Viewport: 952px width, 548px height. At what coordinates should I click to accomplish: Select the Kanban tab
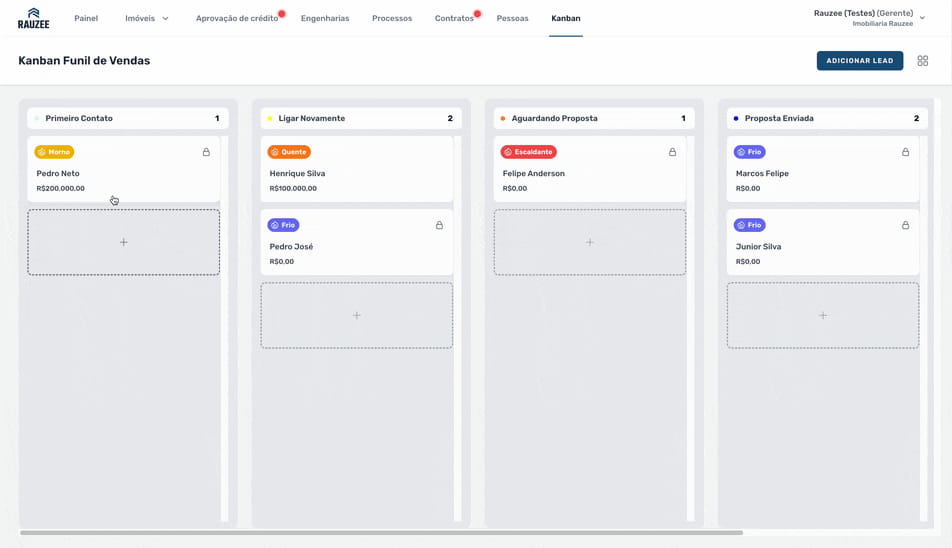pos(565,18)
